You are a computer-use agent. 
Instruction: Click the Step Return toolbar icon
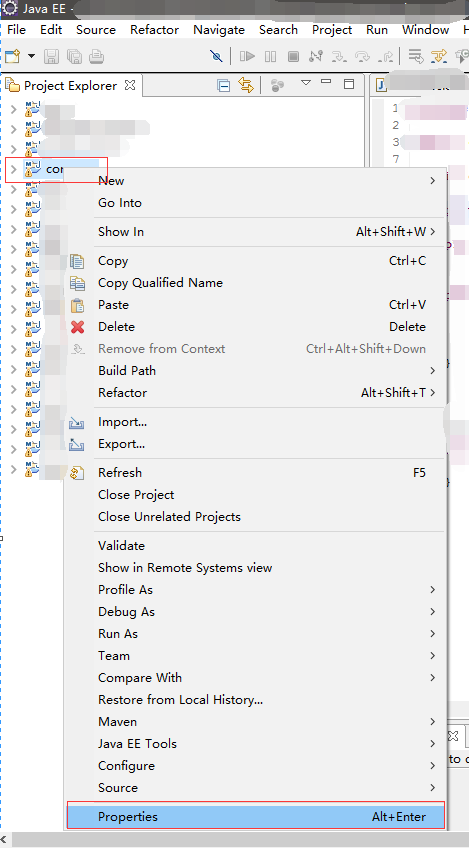(387, 56)
